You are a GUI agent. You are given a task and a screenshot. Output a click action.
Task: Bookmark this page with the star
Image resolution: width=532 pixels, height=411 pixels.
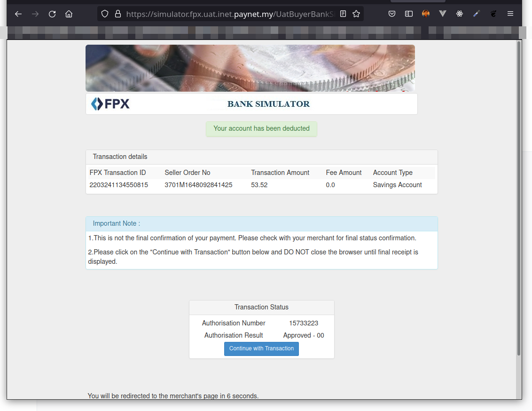tap(356, 14)
